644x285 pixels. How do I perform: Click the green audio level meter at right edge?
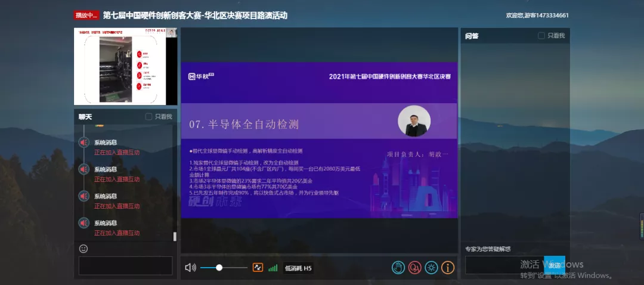click(x=642, y=226)
